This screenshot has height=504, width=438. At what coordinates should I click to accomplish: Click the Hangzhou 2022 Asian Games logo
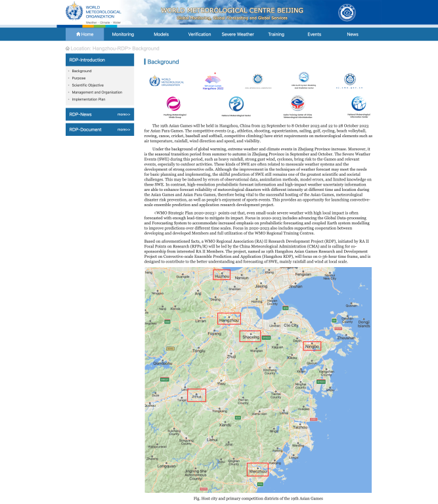click(x=213, y=80)
